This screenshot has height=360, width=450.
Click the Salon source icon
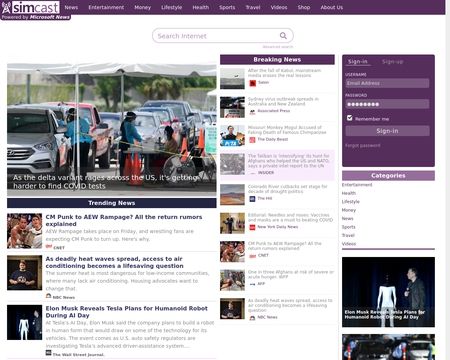(253, 83)
